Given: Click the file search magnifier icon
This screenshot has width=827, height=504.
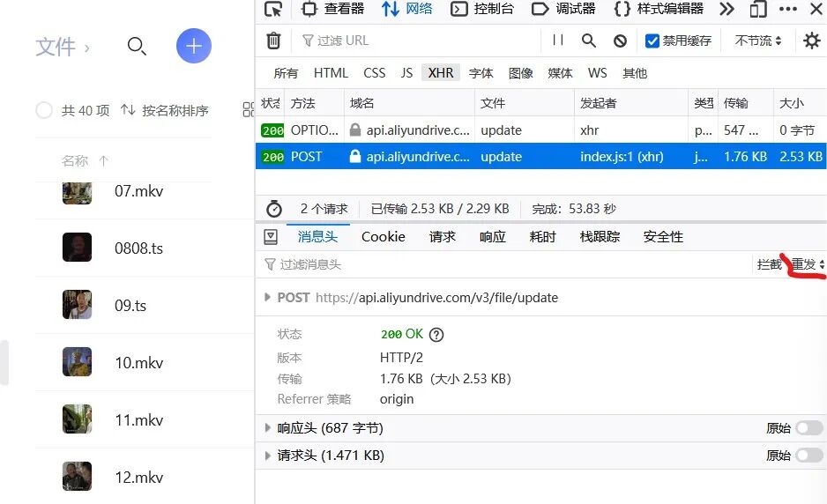Looking at the screenshot, I should pos(137,46).
